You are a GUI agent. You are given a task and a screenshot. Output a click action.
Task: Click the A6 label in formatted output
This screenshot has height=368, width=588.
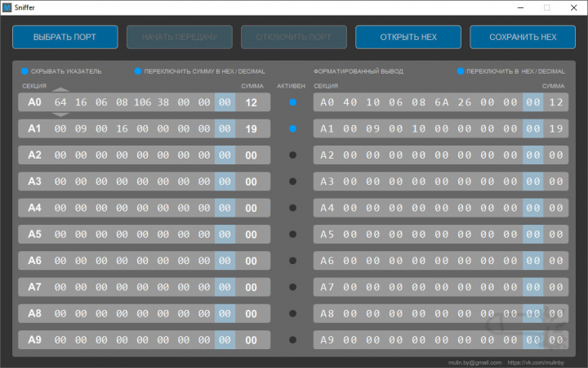pos(327,261)
